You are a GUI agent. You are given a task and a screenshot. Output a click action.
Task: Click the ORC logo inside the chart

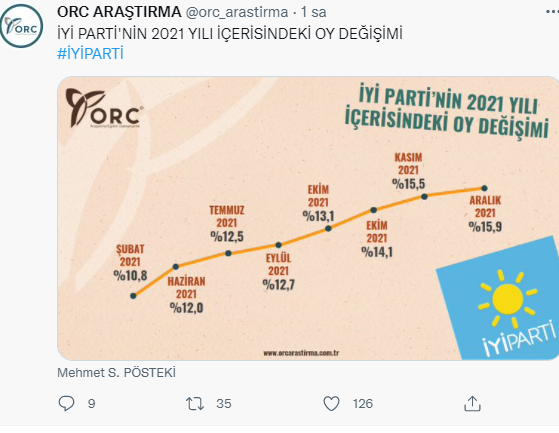pyautogui.click(x=104, y=109)
